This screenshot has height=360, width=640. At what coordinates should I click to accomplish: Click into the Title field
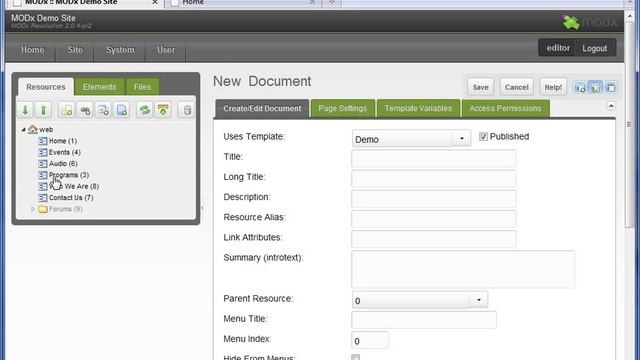(433, 158)
